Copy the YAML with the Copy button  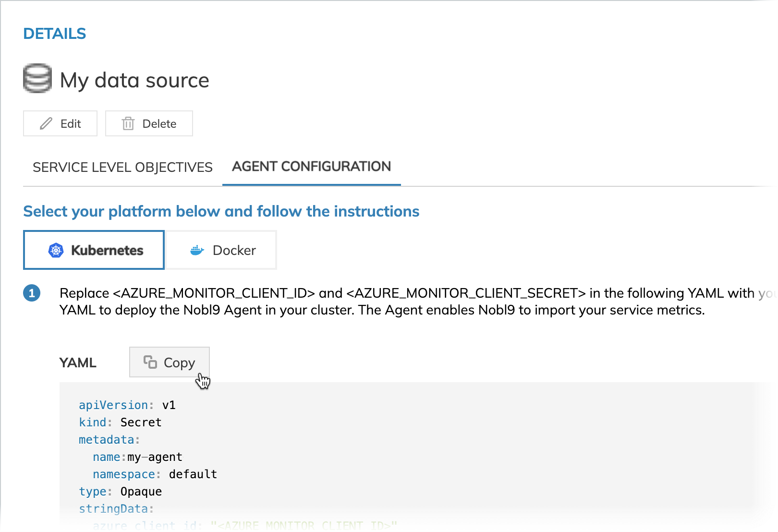click(x=170, y=362)
